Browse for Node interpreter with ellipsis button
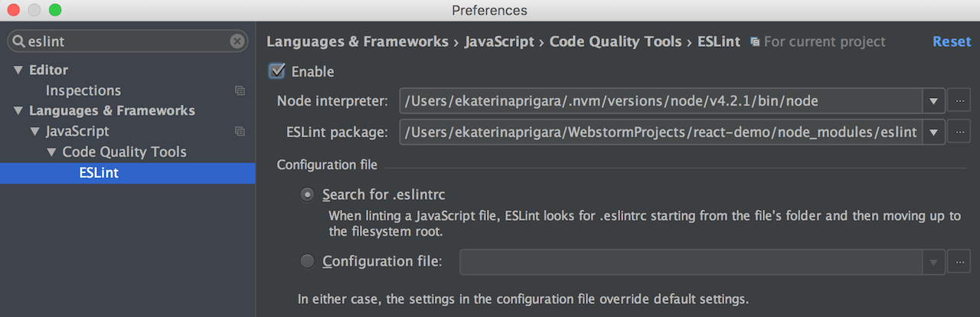This screenshot has width=980, height=317. pos(959,100)
